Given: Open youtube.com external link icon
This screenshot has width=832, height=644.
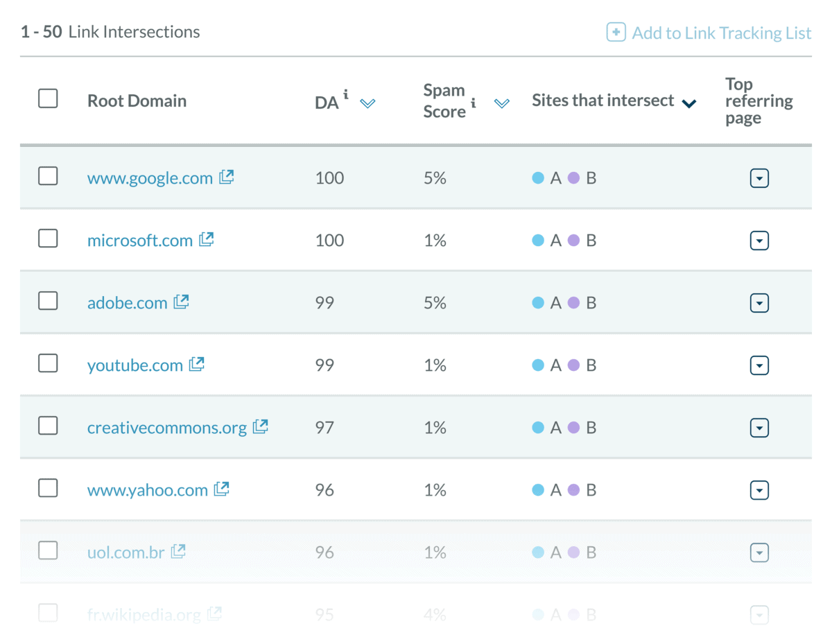Looking at the screenshot, I should click(197, 364).
